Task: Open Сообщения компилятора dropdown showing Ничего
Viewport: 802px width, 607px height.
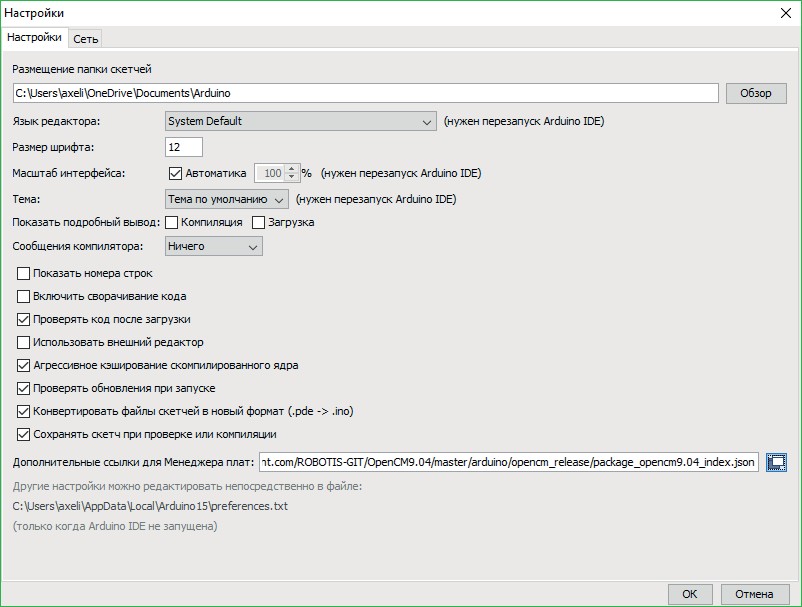Action: pos(213,246)
